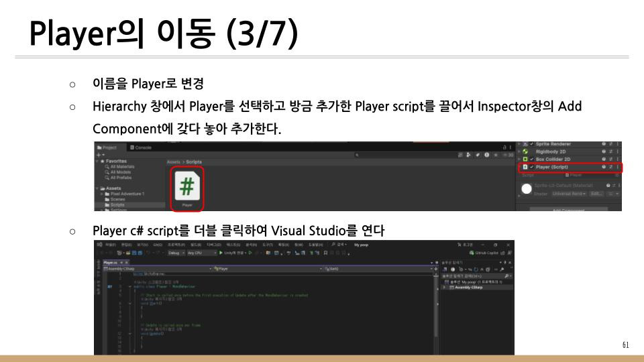Image resolution: width=644 pixels, height=362 pixels.
Task: Toggle the Sprite Renderer enabled checkbox
Action: 532,144
